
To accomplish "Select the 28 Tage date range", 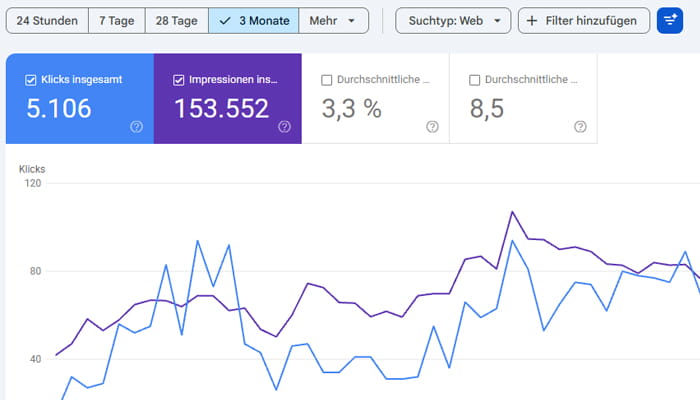I will (176, 21).
